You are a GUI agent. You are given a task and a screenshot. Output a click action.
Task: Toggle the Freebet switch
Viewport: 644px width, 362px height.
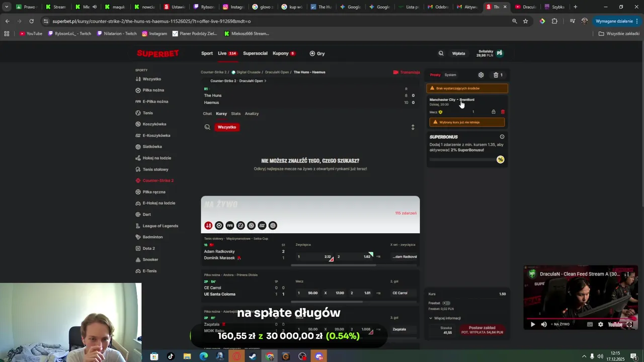point(446,303)
